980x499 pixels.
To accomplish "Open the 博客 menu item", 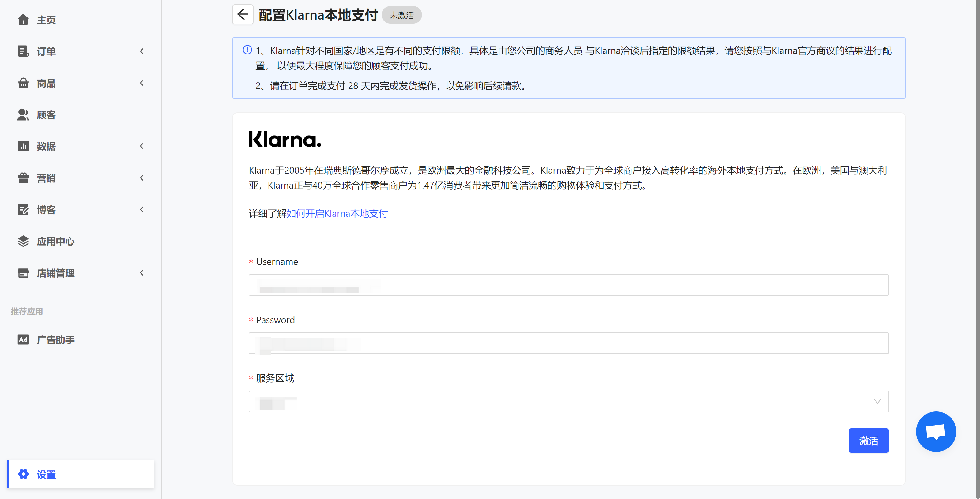I will coord(47,210).
